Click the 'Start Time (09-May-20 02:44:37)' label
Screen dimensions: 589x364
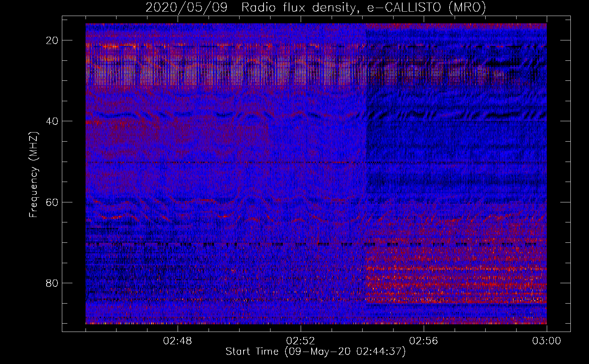315,352
